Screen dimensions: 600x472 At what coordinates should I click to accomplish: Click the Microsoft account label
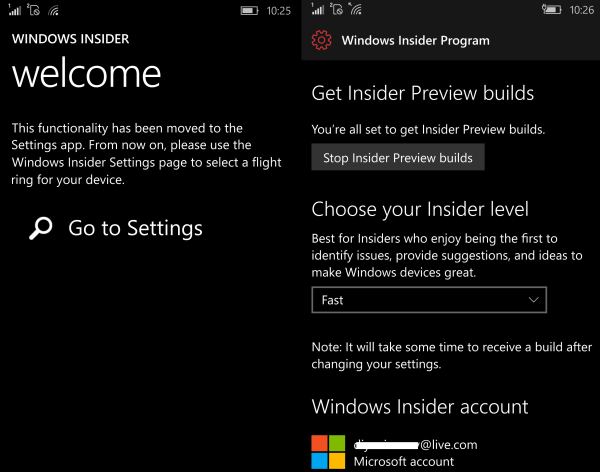pos(404,461)
